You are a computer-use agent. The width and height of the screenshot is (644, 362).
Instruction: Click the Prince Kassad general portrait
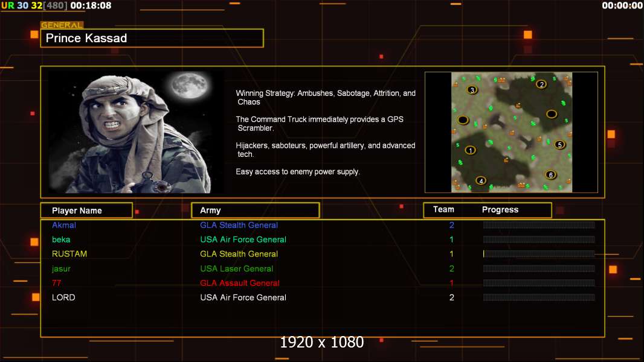(x=135, y=132)
